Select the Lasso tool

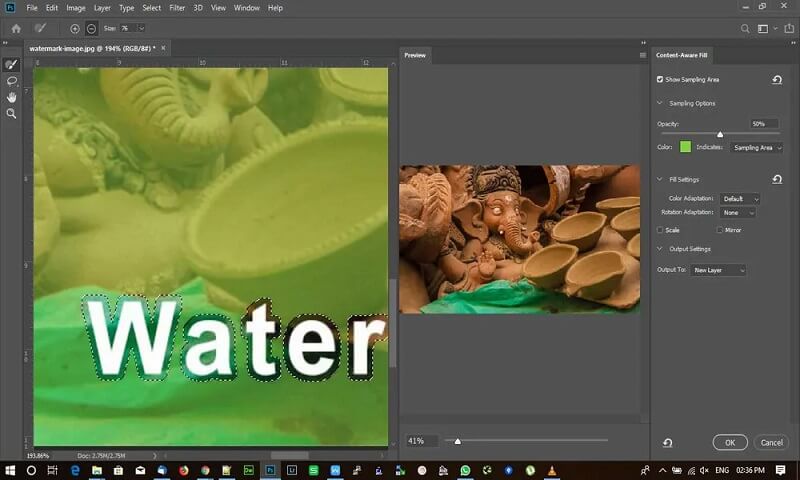pos(12,80)
